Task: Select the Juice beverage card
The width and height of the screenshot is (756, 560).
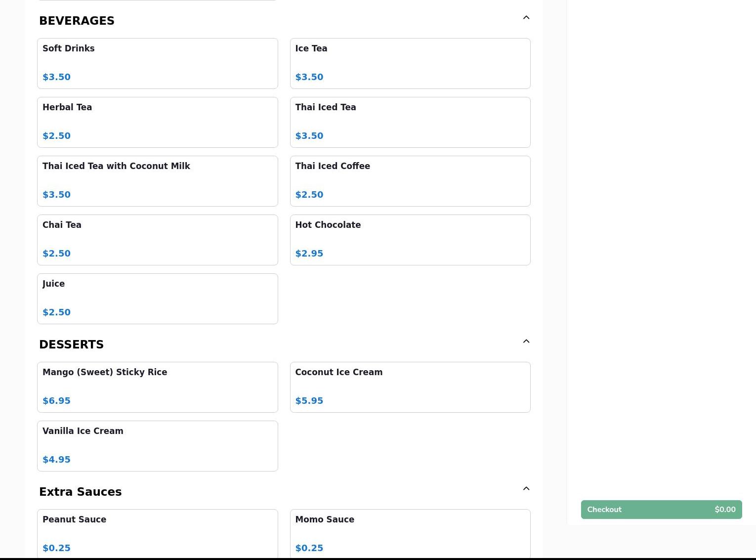Action: click(x=157, y=299)
